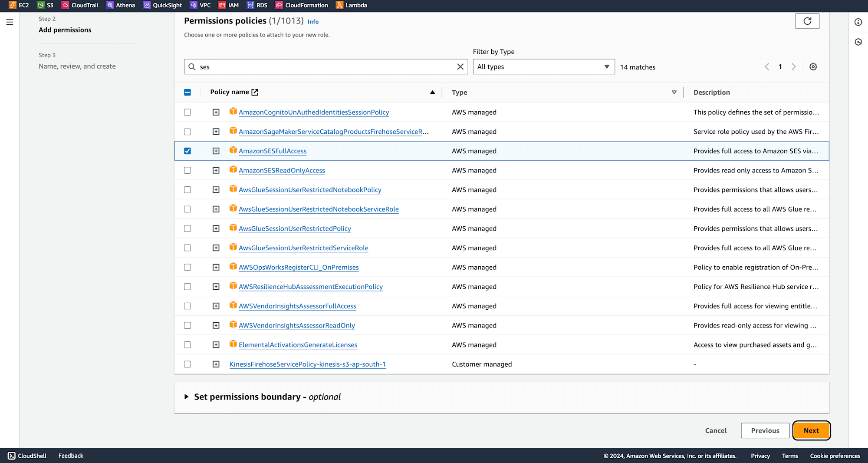This screenshot has width=868, height=463.
Task: Open the hexagon settings icon at right
Action: click(x=858, y=42)
